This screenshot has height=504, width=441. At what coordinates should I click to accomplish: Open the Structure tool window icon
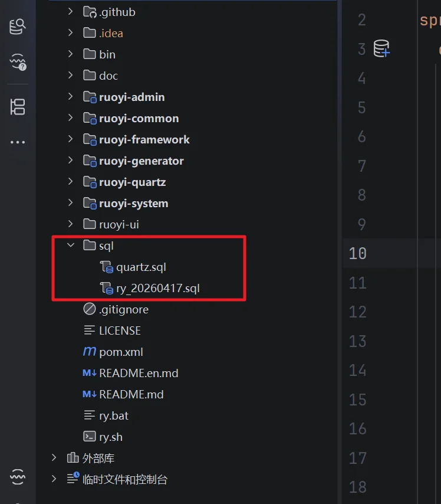tap(18, 107)
